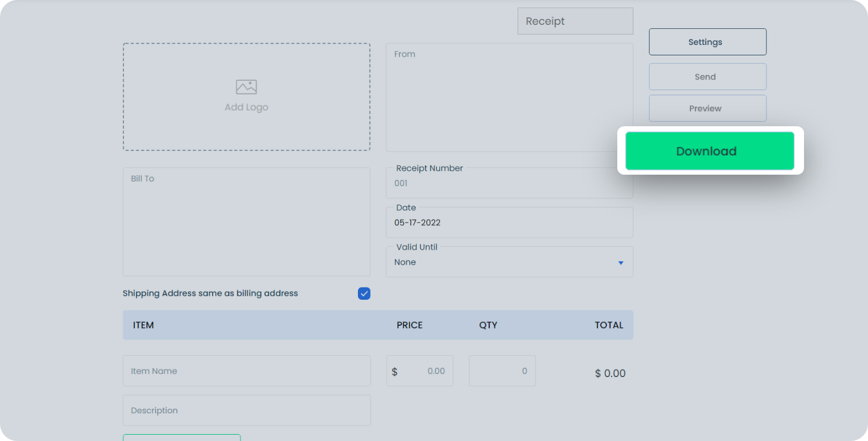868x441 pixels.
Task: Click the item Price input showing 0.00
Action: (x=420, y=371)
